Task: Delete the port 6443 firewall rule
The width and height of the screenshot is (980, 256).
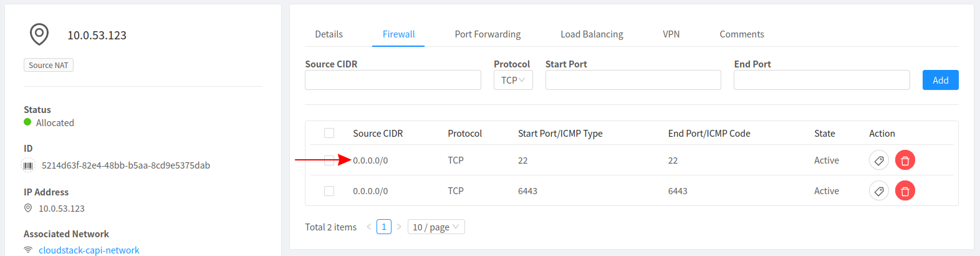Action: tap(905, 191)
